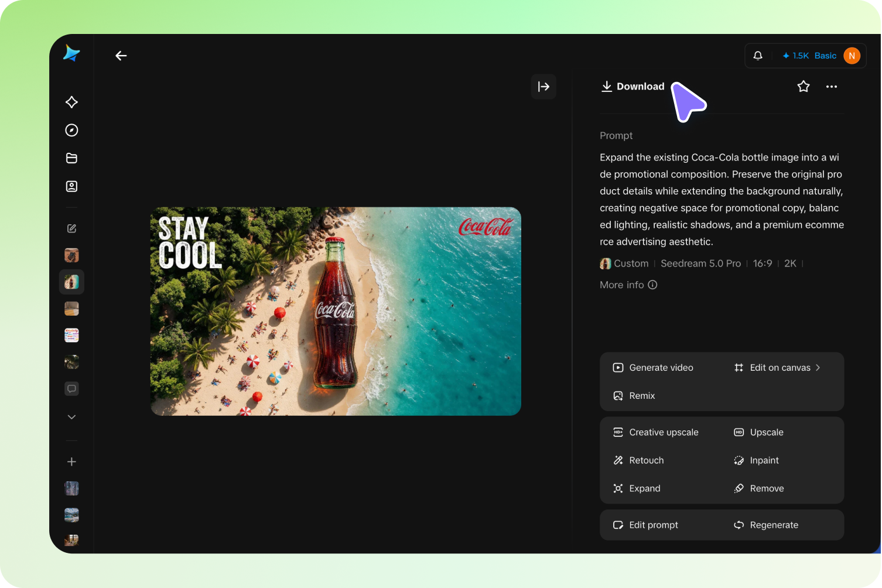Open the sparkle create icon in sidebar
The height and width of the screenshot is (588, 882).
[x=71, y=102]
